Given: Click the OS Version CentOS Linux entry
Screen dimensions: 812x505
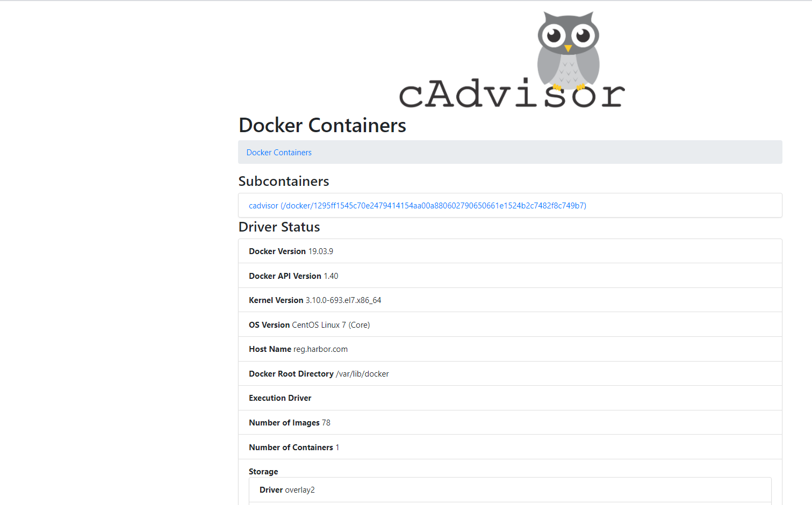Looking at the screenshot, I should click(309, 324).
